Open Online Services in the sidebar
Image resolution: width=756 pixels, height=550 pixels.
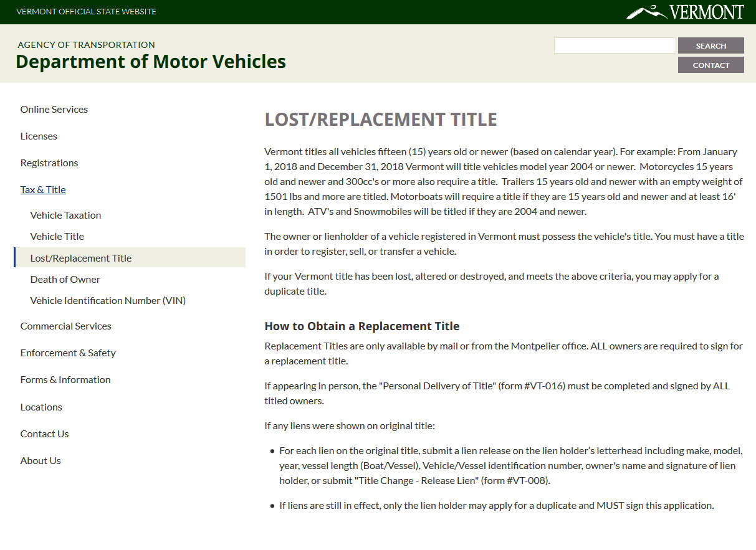pyautogui.click(x=54, y=109)
